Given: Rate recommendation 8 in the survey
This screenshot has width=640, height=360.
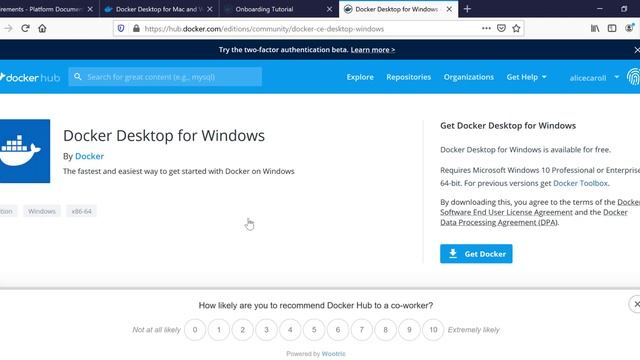Looking at the screenshot, I should (x=385, y=330).
